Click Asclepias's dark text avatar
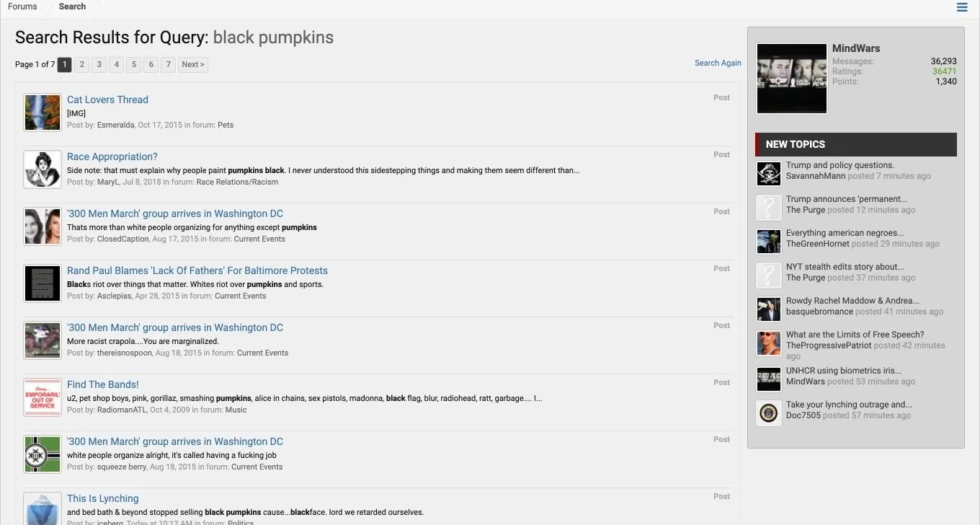980x525 pixels. coord(43,283)
